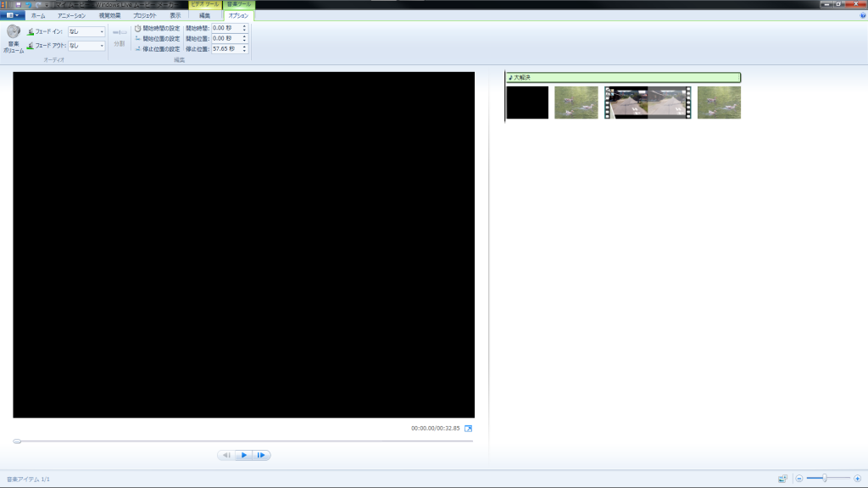
Task: Click the preview seek bar handle
Action: (17, 441)
